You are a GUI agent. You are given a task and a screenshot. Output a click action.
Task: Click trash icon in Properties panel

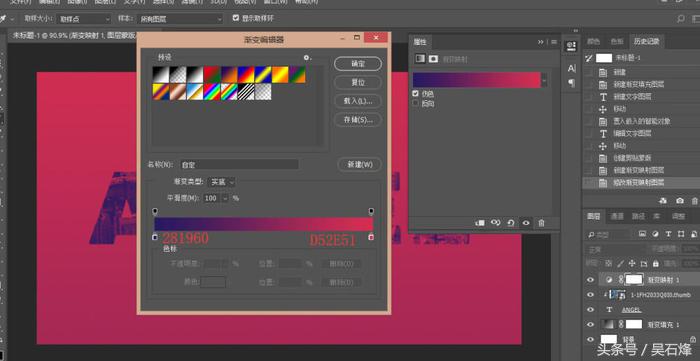(541, 223)
